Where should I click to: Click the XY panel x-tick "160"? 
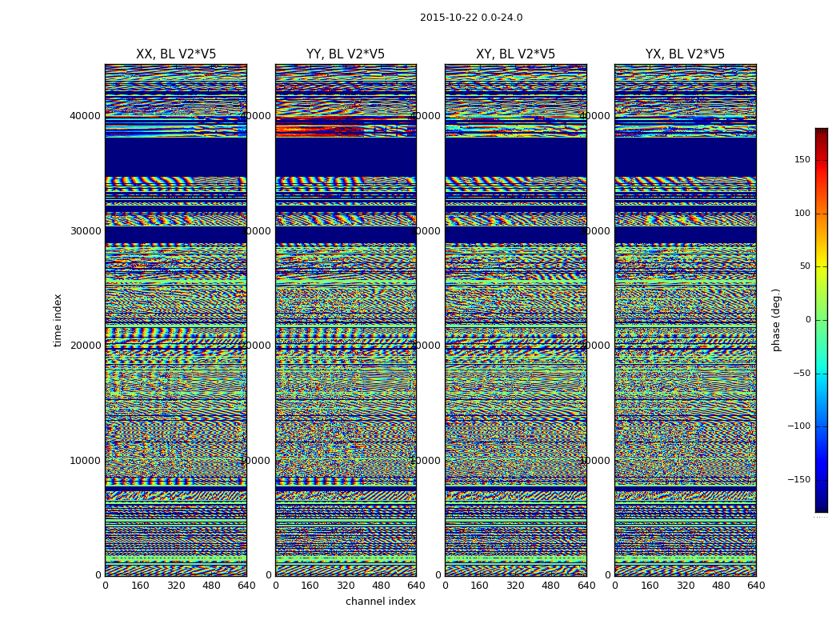point(480,586)
